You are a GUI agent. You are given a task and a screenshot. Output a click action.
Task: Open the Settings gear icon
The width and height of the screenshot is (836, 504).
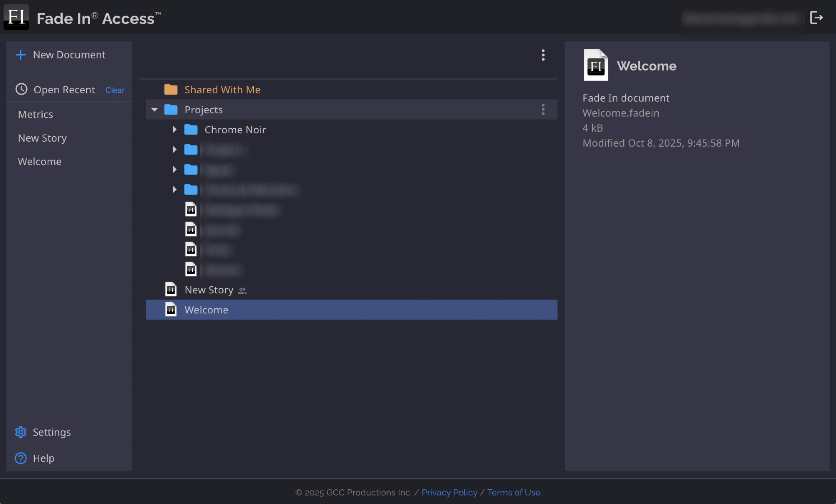(x=20, y=432)
